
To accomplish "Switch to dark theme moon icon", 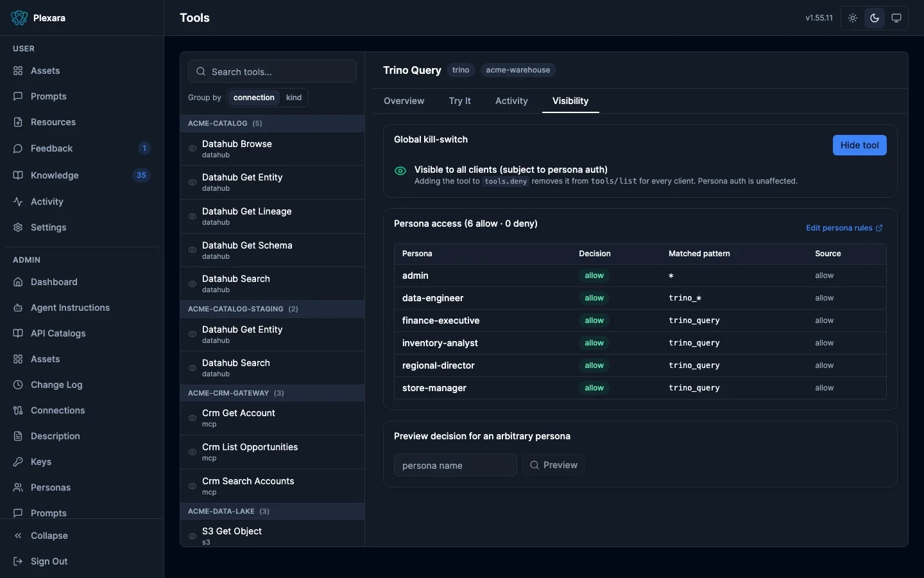I will [x=875, y=18].
